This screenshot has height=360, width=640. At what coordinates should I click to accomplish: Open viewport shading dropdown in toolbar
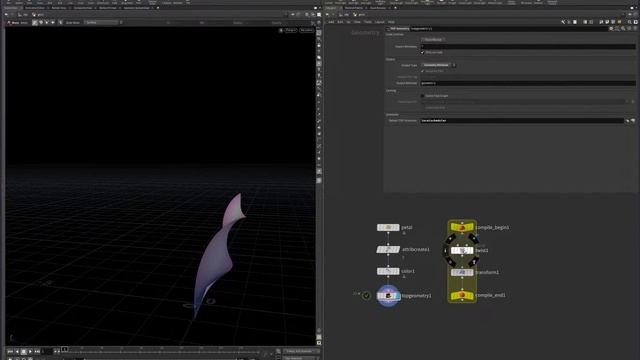pos(103,22)
